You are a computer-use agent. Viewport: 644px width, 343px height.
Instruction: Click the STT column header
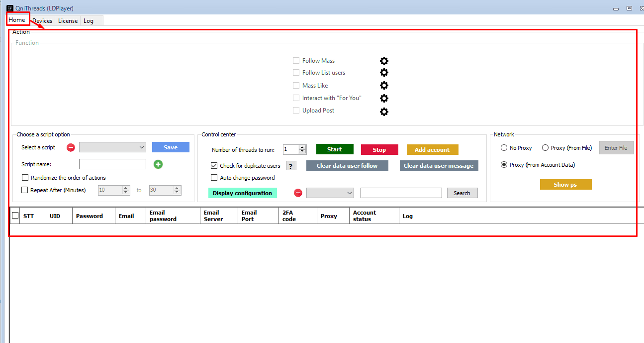(33, 216)
